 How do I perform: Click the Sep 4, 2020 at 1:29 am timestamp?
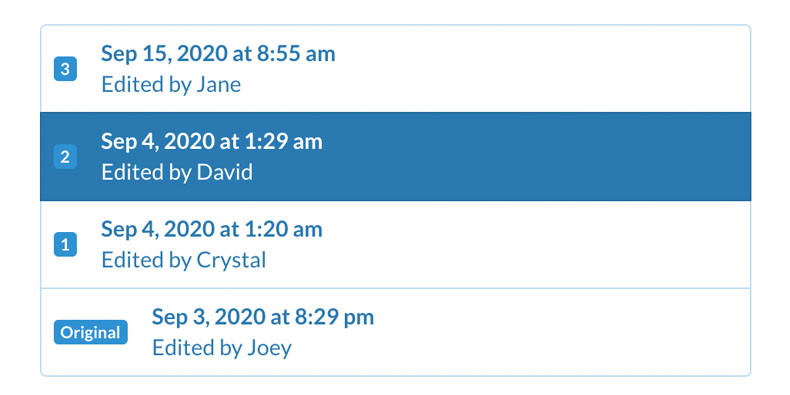[x=212, y=142]
